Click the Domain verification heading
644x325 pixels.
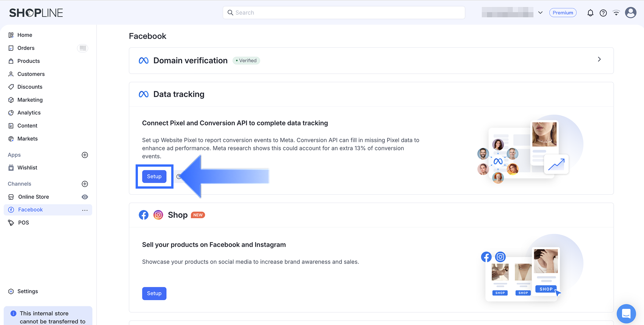pyautogui.click(x=191, y=61)
